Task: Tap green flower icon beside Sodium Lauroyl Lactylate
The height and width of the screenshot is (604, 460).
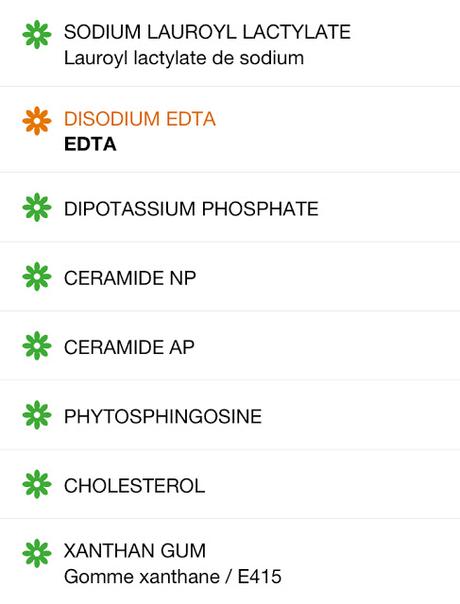Action: click(37, 35)
